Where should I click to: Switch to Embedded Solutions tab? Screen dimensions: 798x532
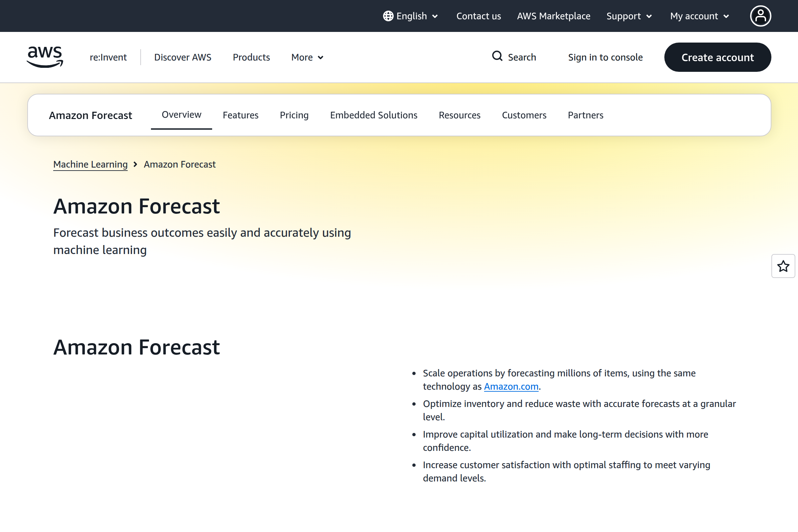pos(373,115)
